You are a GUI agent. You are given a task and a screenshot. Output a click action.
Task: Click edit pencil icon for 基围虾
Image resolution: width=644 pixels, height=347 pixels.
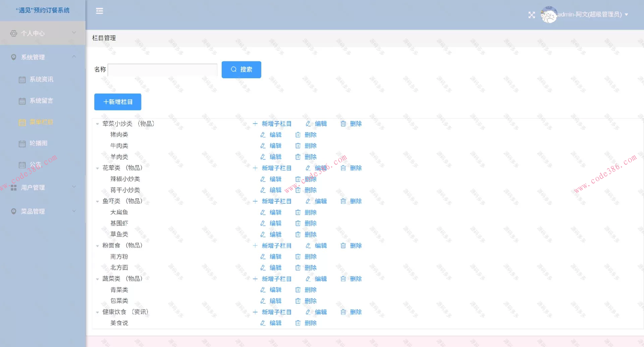coord(263,224)
